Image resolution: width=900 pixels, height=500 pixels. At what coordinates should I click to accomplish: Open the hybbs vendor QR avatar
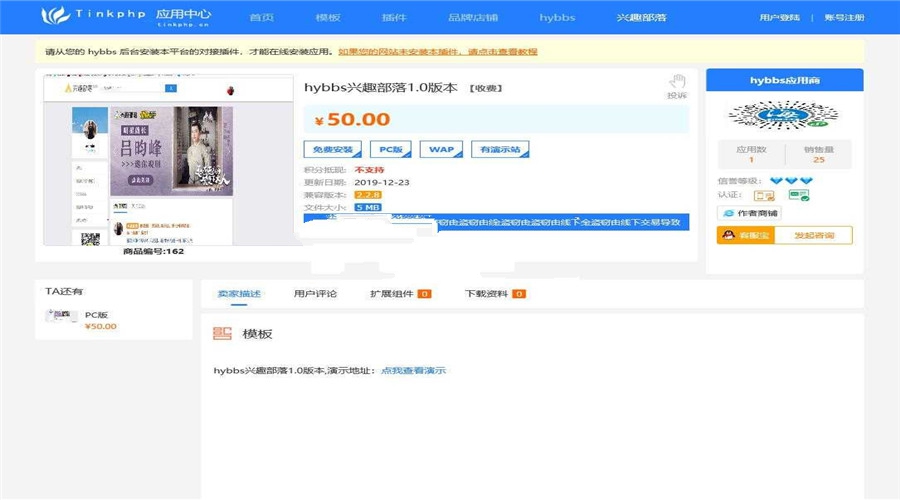[x=784, y=116]
